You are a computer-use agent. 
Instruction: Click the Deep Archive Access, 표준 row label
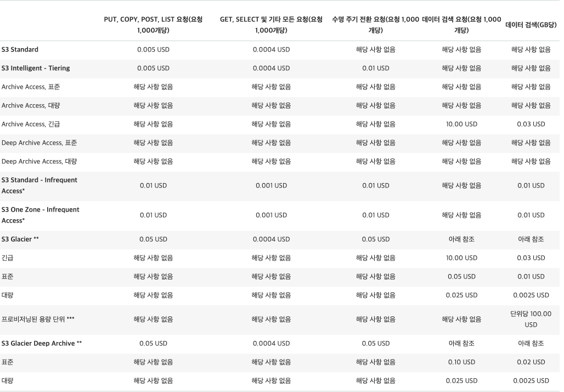click(40, 143)
